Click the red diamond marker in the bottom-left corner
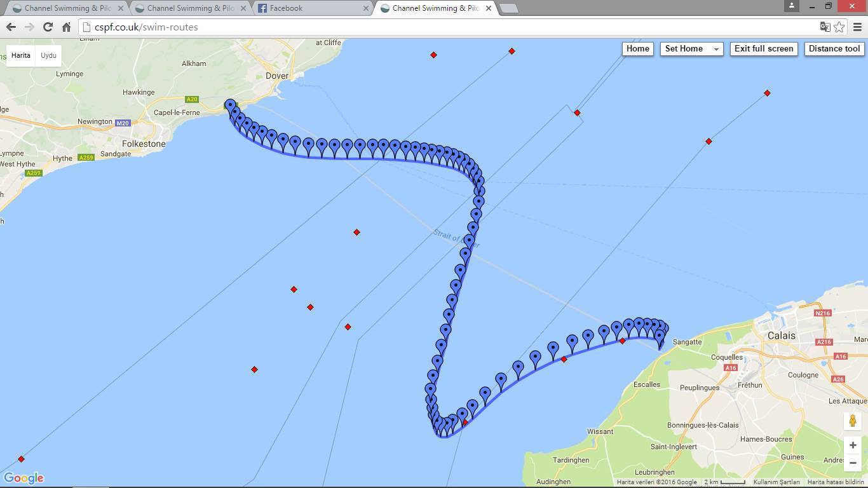868x488 pixels. click(x=21, y=459)
